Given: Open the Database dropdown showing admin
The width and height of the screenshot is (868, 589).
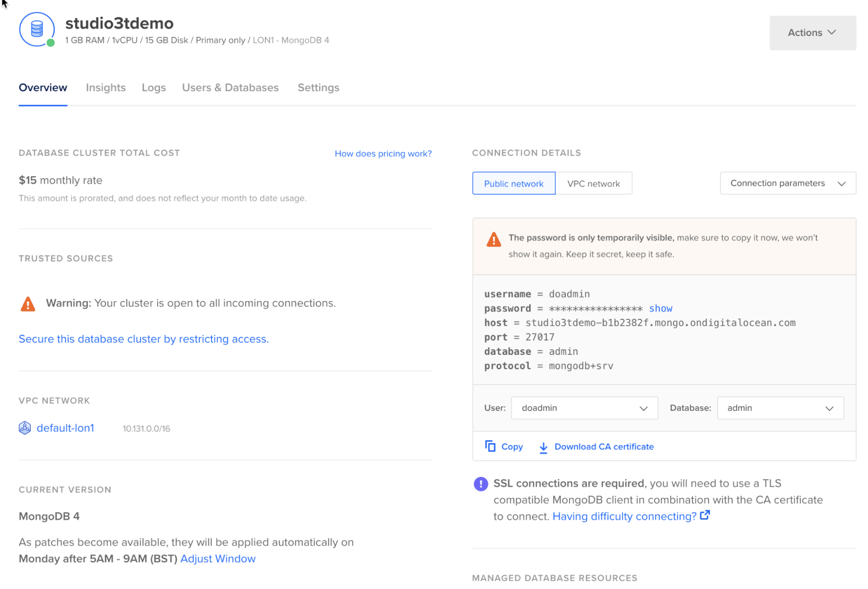Looking at the screenshot, I should pyautogui.click(x=780, y=407).
